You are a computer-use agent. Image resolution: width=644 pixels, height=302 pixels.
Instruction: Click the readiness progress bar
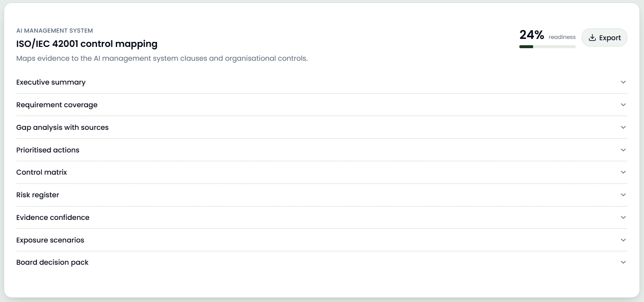click(x=547, y=46)
